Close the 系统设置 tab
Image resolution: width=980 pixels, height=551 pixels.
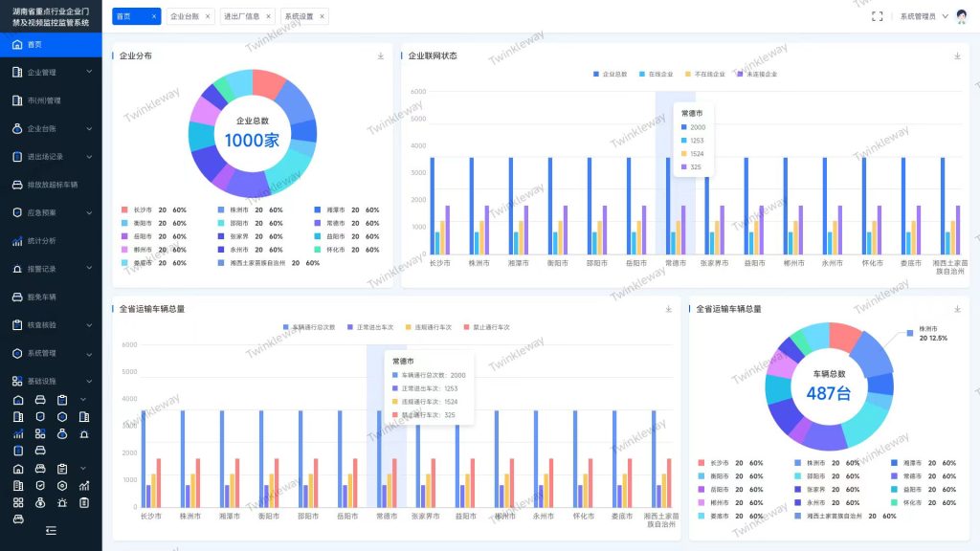[322, 16]
